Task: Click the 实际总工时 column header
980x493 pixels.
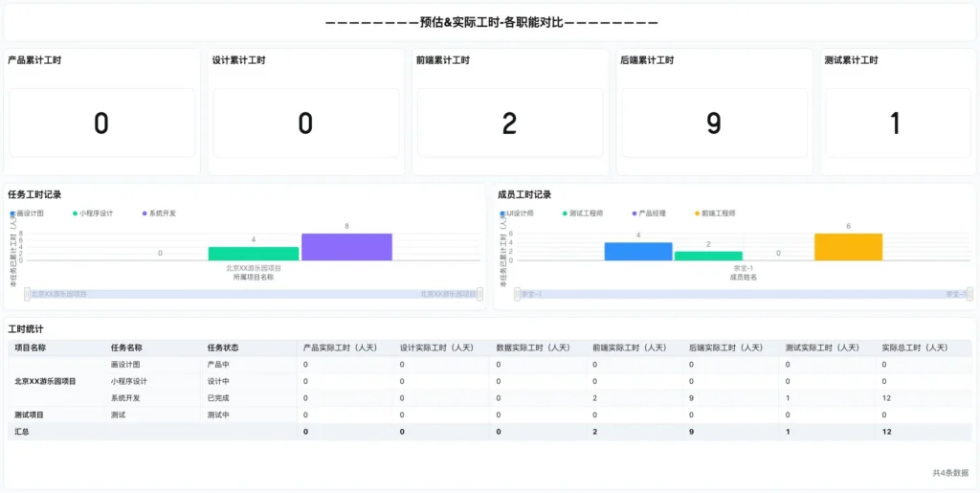Action: coord(915,347)
